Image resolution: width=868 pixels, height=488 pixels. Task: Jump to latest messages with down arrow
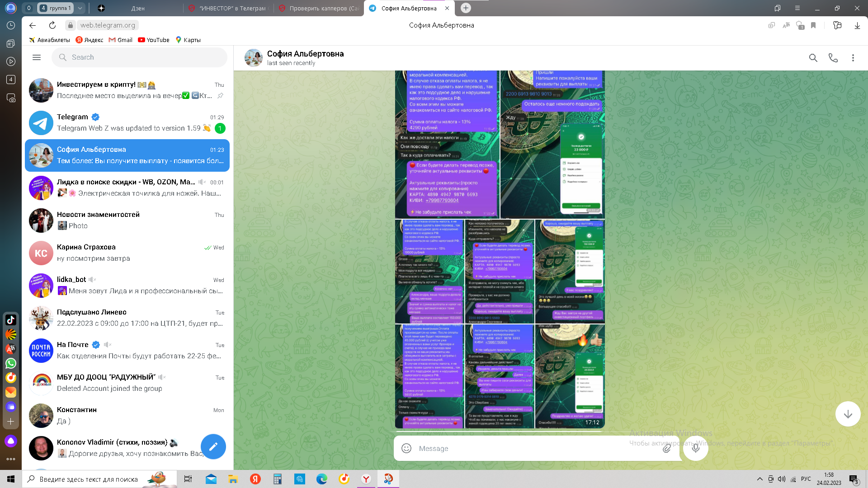[848, 414]
